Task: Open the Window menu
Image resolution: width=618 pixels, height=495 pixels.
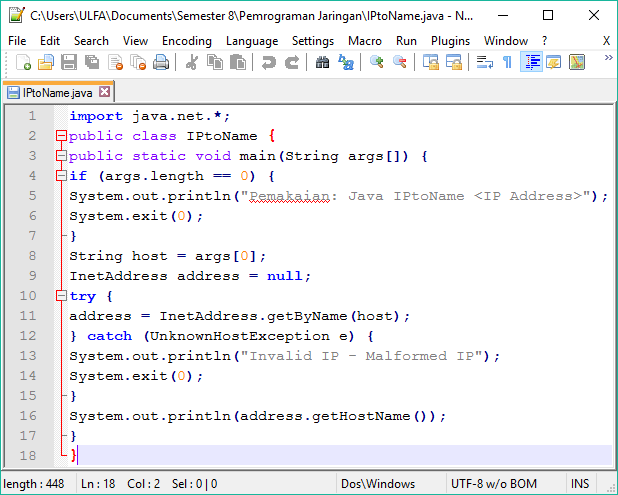Action: [506, 41]
